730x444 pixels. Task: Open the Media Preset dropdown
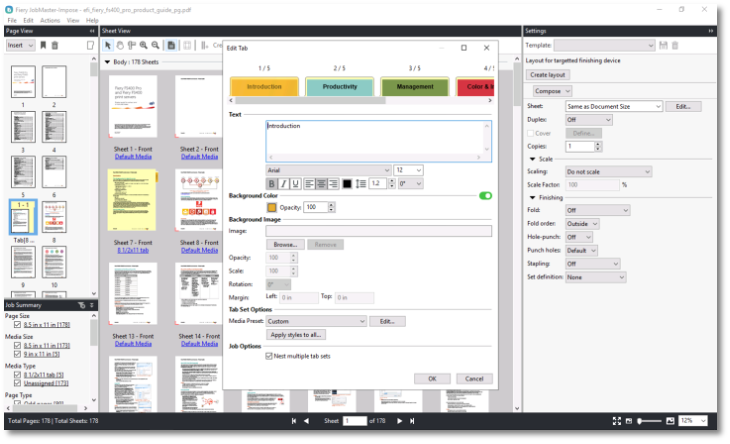(316, 321)
